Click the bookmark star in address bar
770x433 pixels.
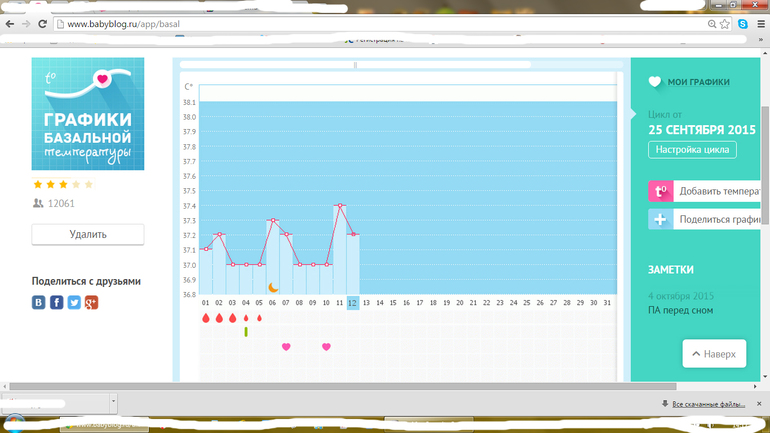coord(725,24)
